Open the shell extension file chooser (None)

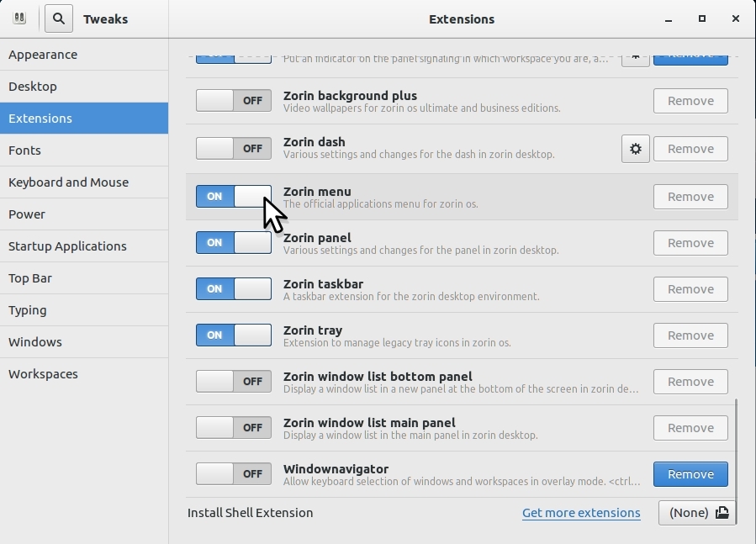[696, 513]
